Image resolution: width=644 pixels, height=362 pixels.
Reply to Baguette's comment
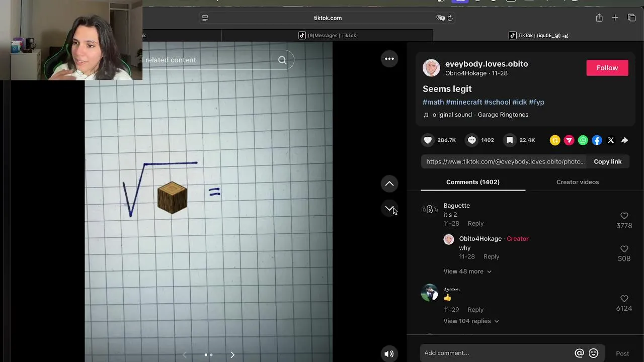click(x=475, y=224)
